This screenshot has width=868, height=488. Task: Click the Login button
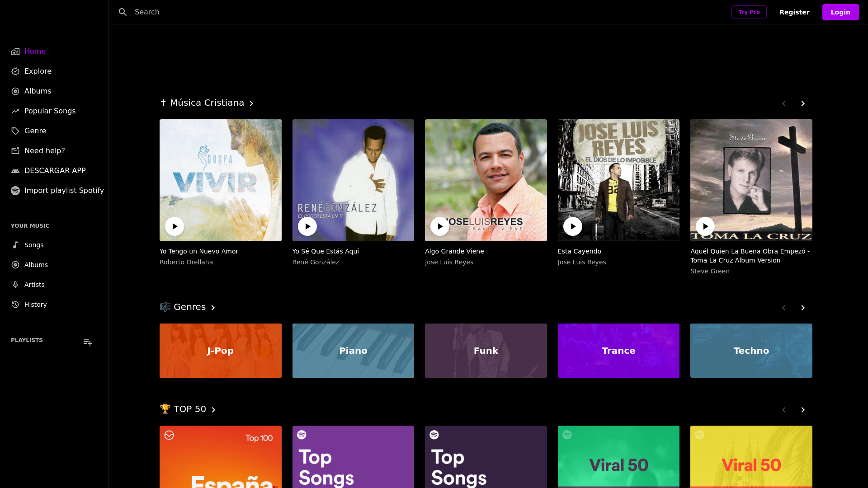(x=840, y=12)
